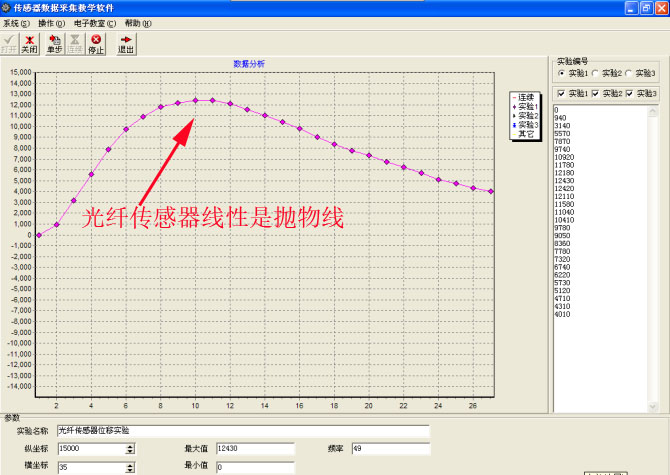Click the 单步 single-step toolbar icon
The width and height of the screenshot is (670, 475).
54,43
